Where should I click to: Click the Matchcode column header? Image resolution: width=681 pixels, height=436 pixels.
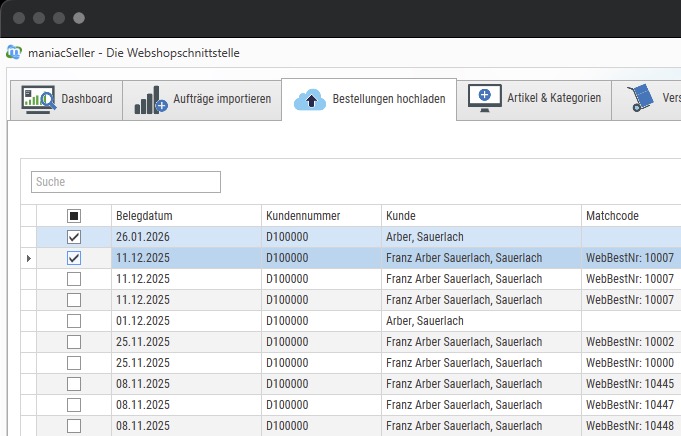[630, 216]
